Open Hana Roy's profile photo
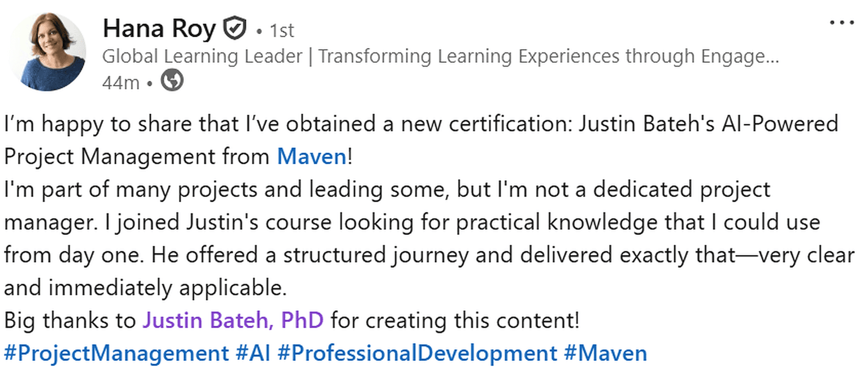The image size is (868, 367). (47, 51)
